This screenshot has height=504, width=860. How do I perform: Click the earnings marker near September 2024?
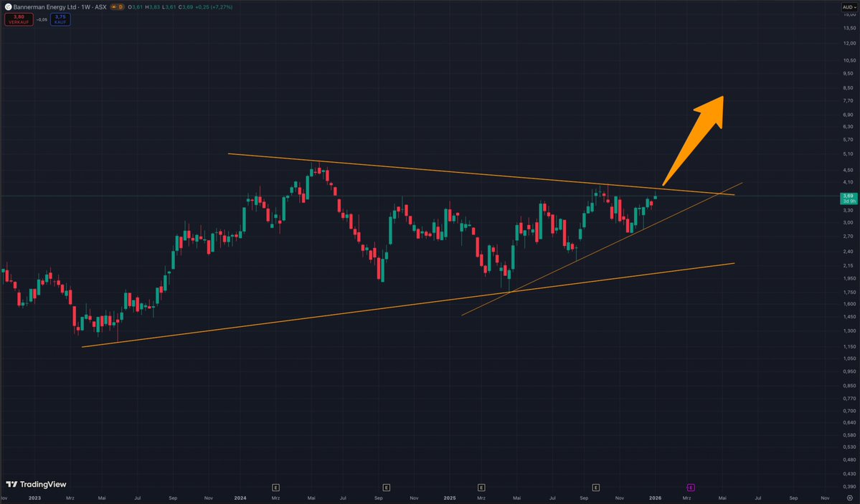click(x=386, y=487)
